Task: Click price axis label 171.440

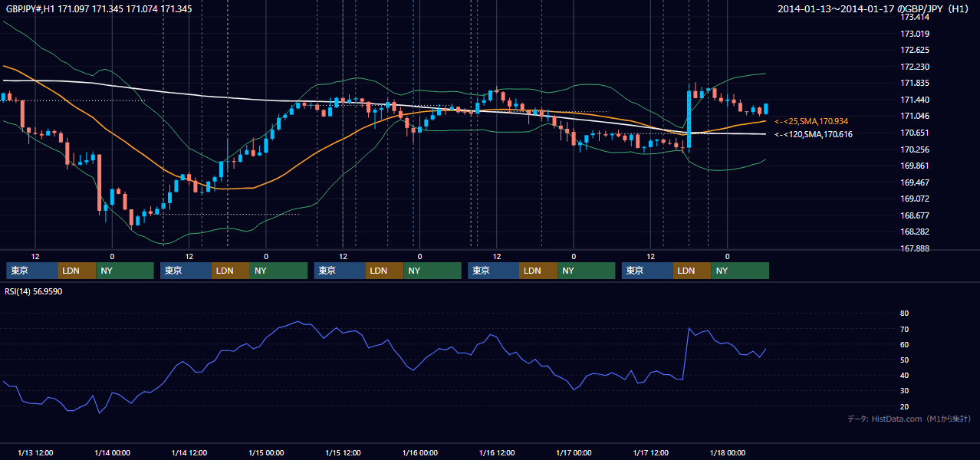Action: pyautogui.click(x=914, y=100)
